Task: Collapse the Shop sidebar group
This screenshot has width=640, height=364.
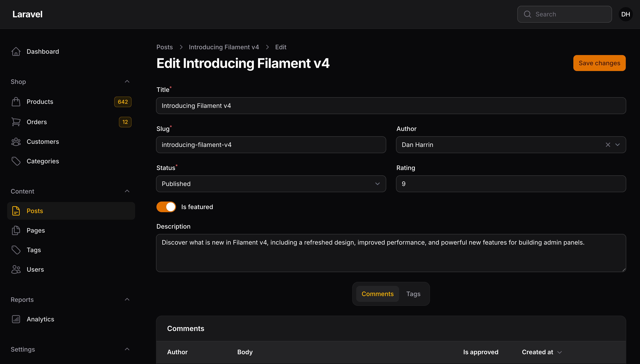Action: (127, 82)
